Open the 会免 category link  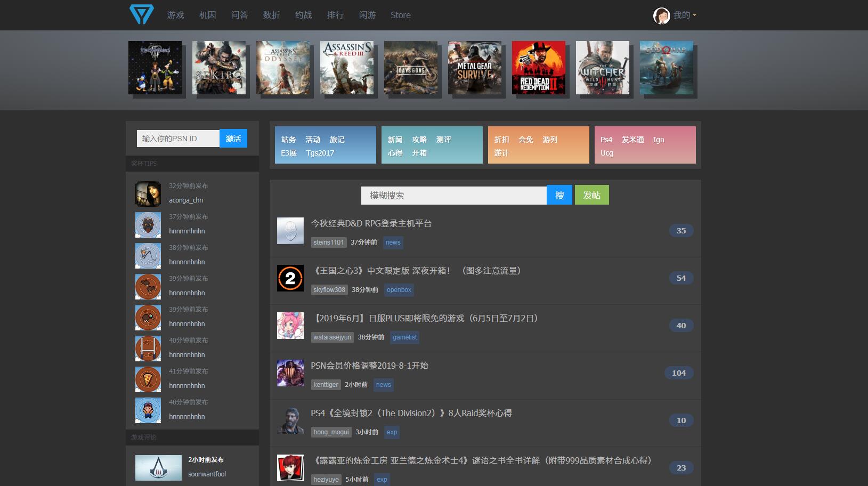(x=526, y=140)
